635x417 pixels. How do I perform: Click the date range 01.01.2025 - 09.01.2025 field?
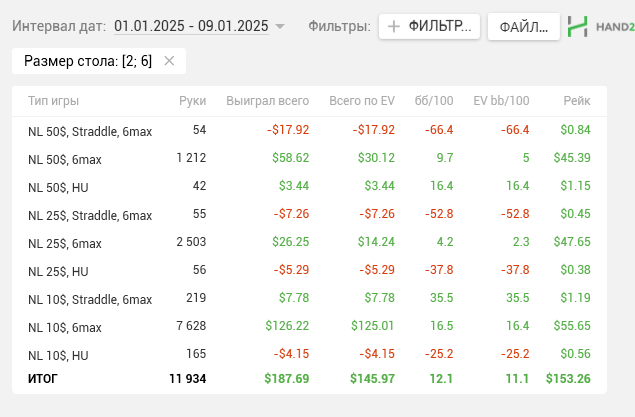(x=191, y=27)
